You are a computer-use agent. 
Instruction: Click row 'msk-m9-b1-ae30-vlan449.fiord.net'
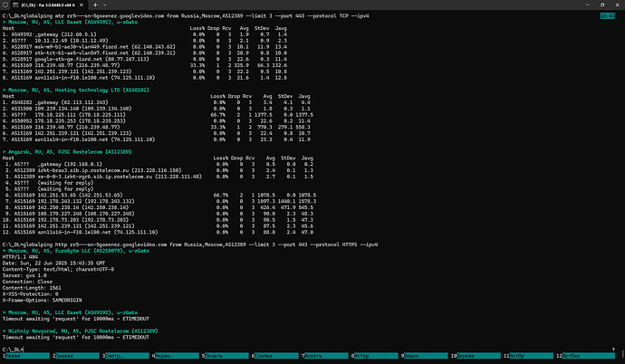pyautogui.click(x=145, y=47)
